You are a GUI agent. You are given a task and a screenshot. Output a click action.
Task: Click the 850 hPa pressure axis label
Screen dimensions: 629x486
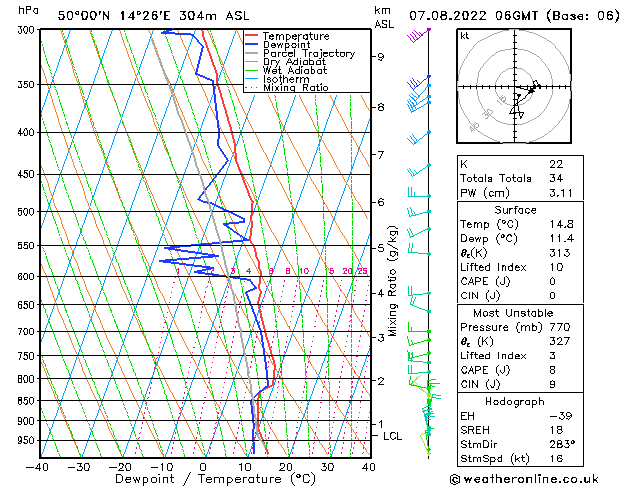click(x=28, y=401)
